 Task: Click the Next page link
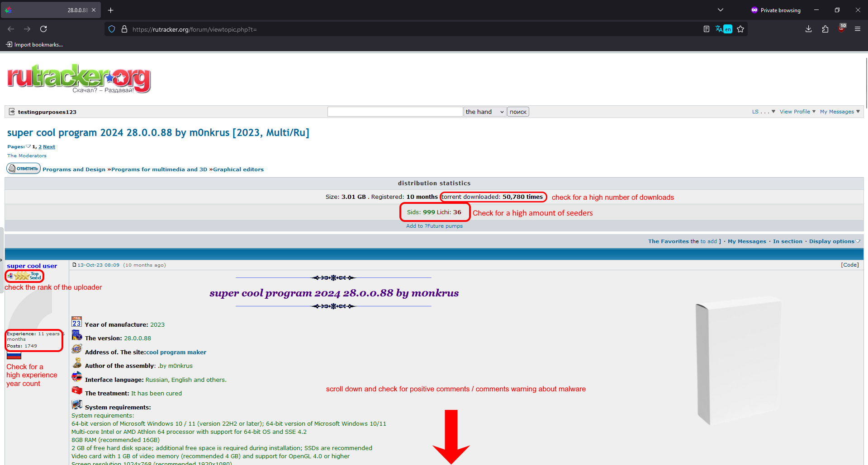49,146
